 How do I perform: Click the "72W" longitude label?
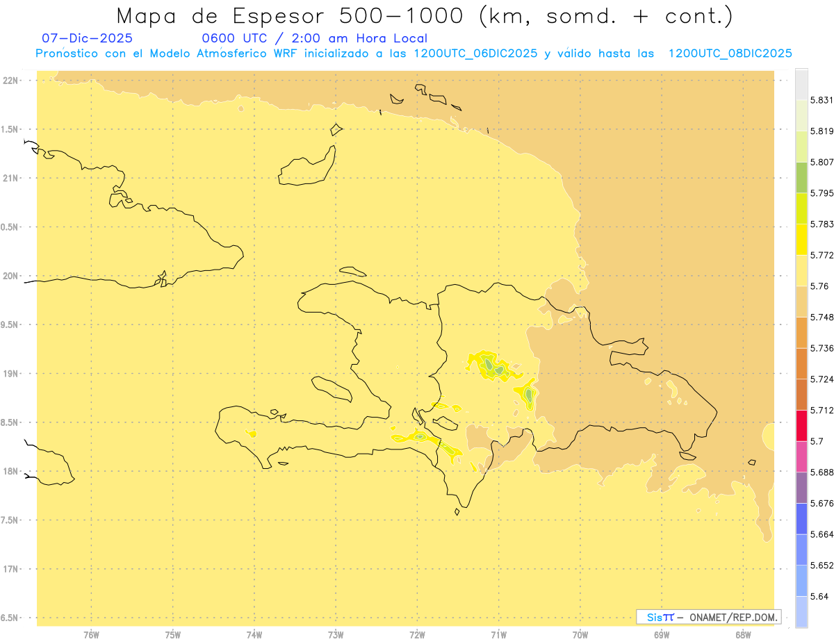click(x=417, y=634)
